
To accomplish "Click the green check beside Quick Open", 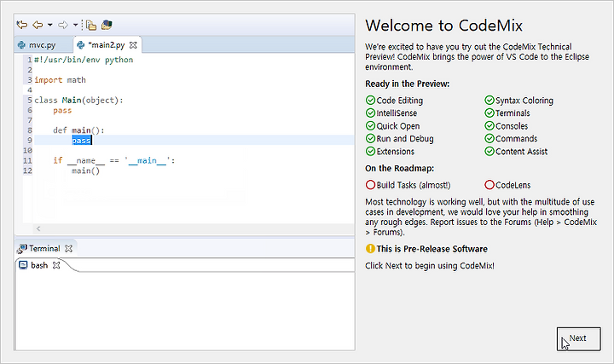I will pyautogui.click(x=370, y=125).
